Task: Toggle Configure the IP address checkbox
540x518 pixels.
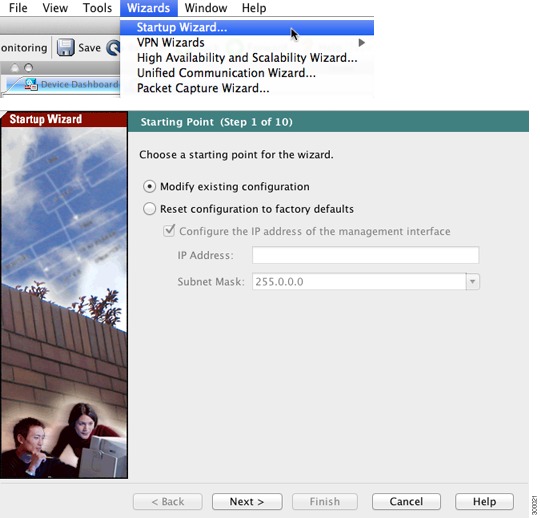Action: (x=169, y=230)
